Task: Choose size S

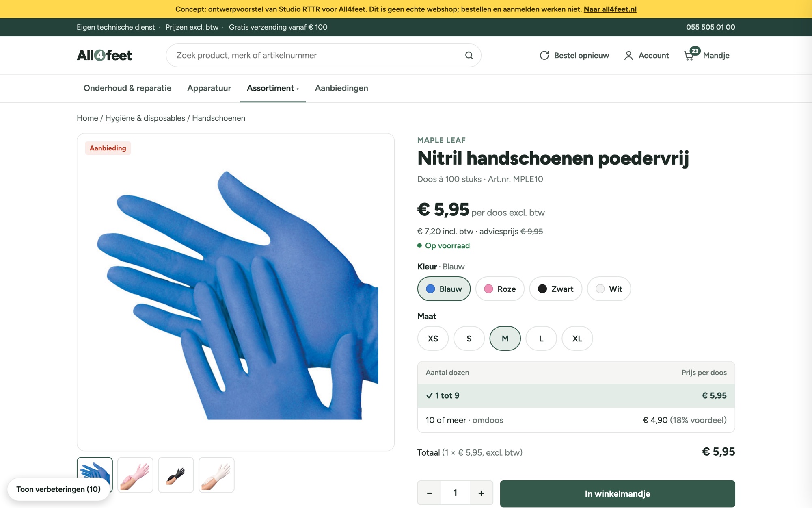Action: click(469, 338)
